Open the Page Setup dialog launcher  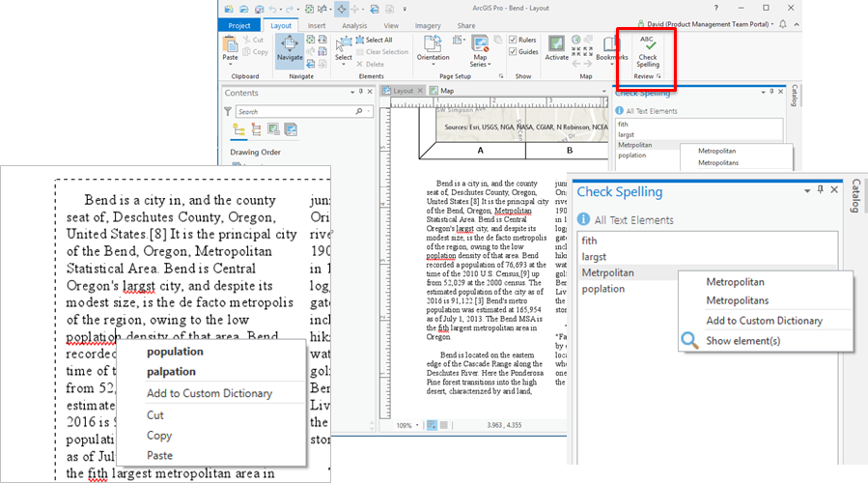pyautogui.click(x=501, y=76)
